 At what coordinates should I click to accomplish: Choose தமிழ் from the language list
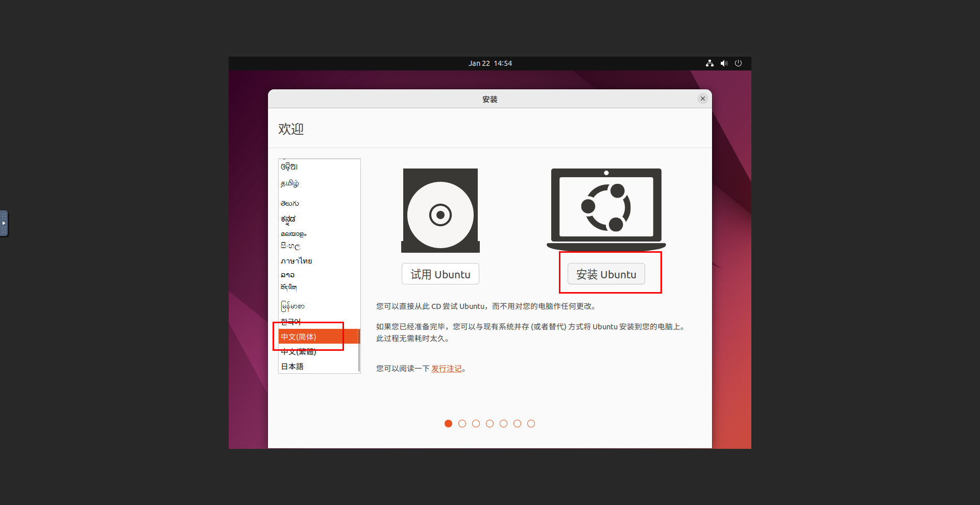290,183
